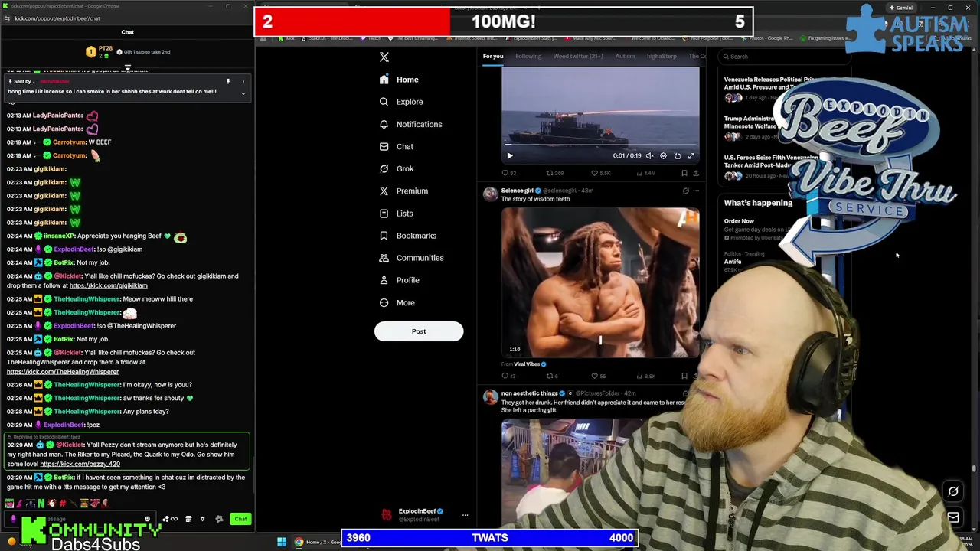Screen dimensions: 980x551
Task: Switch to the Following tab
Action: (528, 56)
